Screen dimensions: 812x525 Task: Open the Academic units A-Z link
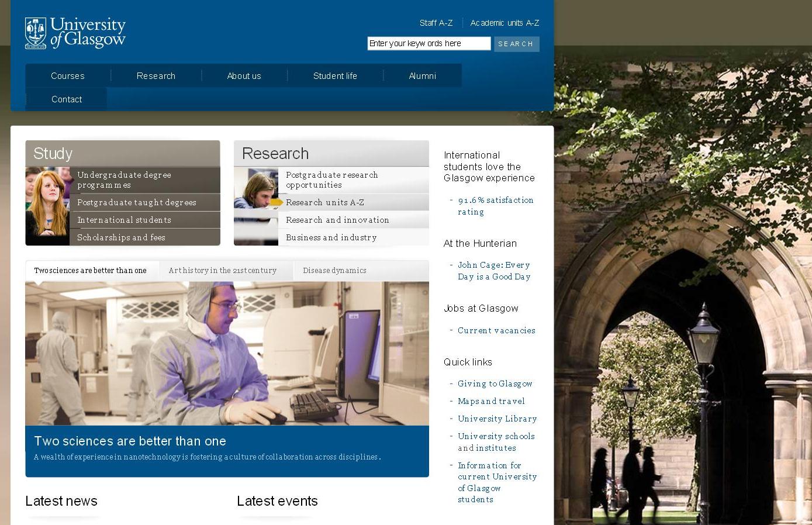pos(505,23)
